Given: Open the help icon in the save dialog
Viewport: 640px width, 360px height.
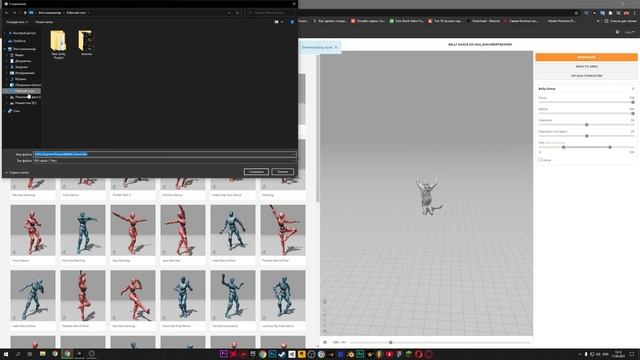Looking at the screenshot, I should 292,22.
